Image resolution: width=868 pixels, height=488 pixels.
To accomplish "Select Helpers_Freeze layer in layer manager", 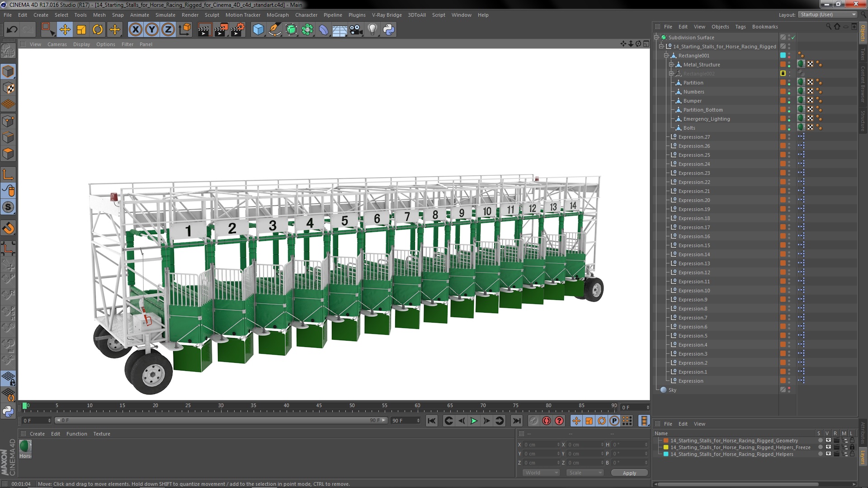I will click(740, 447).
